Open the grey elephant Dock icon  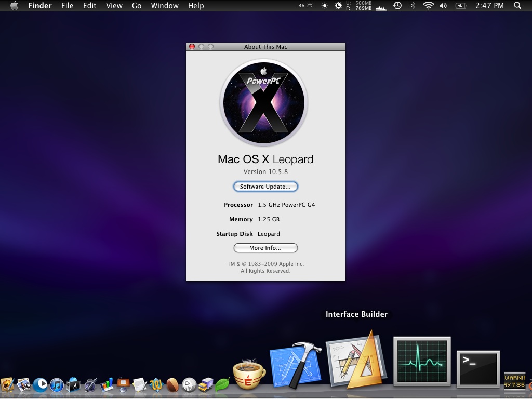pyautogui.click(x=189, y=385)
